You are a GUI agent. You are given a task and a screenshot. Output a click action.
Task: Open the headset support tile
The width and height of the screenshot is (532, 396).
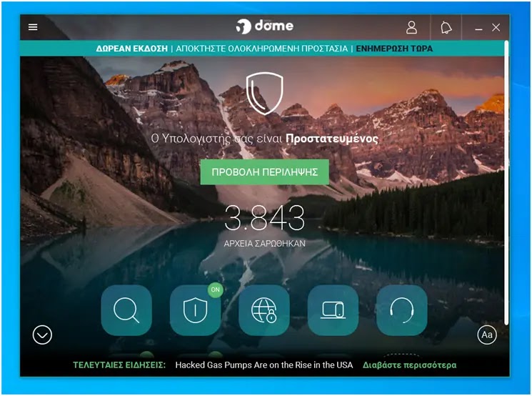[x=402, y=310]
